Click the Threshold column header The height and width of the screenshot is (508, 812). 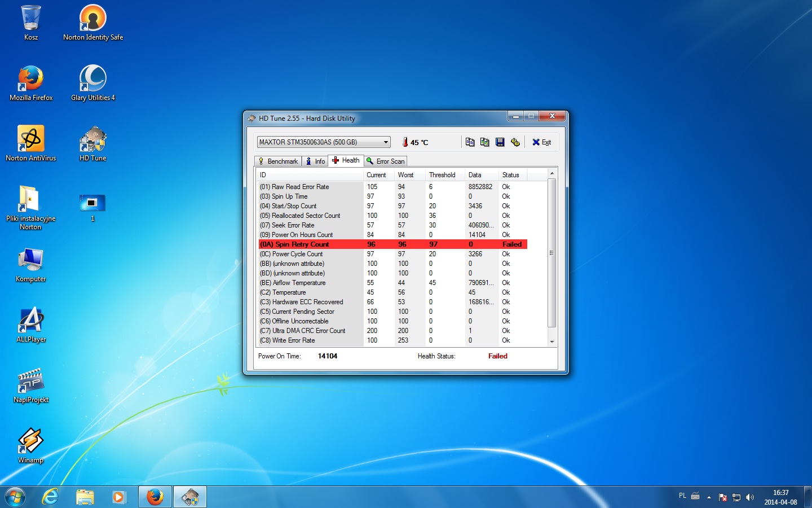(445, 175)
